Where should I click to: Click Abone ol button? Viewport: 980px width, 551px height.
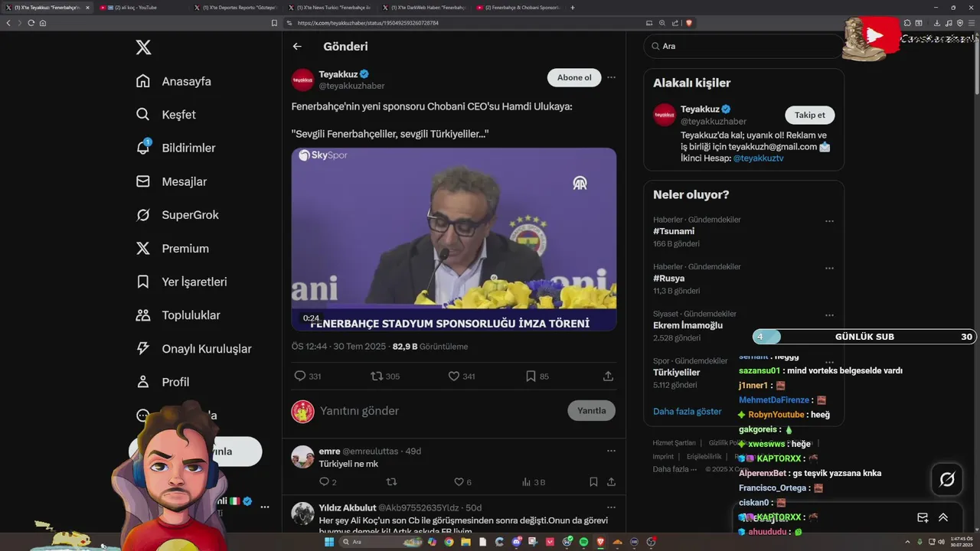574,77
